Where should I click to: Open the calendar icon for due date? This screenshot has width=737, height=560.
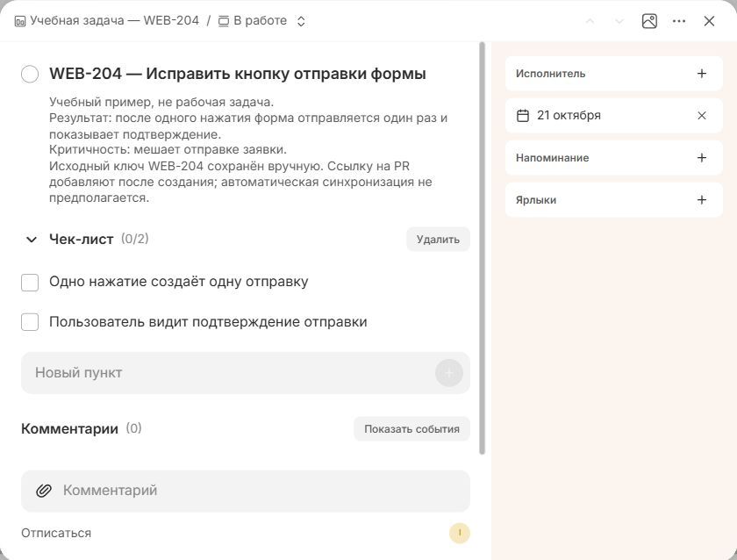[x=523, y=116]
